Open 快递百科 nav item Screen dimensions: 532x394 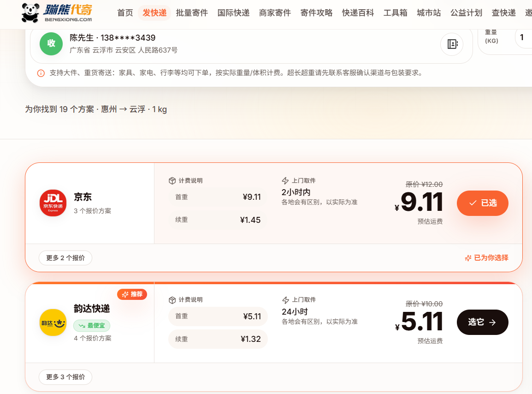click(x=358, y=13)
